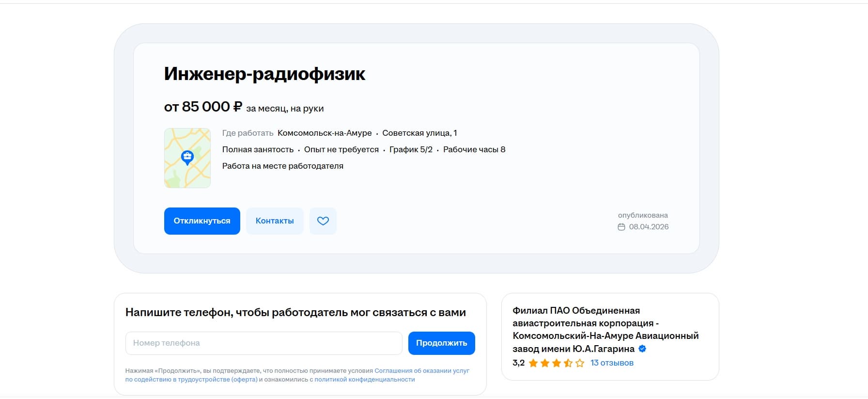Add vacancy to favorites with heart icon
Screen dimensions: 868x399
[x=323, y=221]
